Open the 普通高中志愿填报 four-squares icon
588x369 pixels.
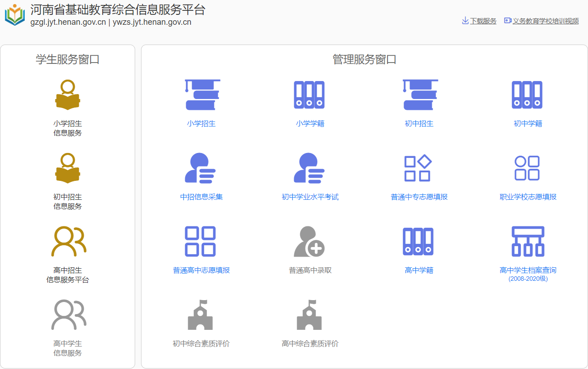tap(201, 242)
